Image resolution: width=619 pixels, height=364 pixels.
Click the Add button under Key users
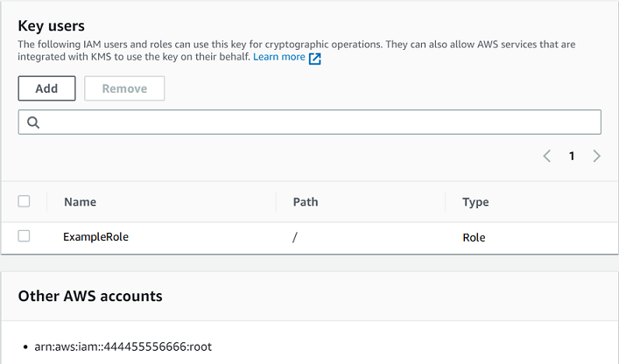(x=46, y=88)
